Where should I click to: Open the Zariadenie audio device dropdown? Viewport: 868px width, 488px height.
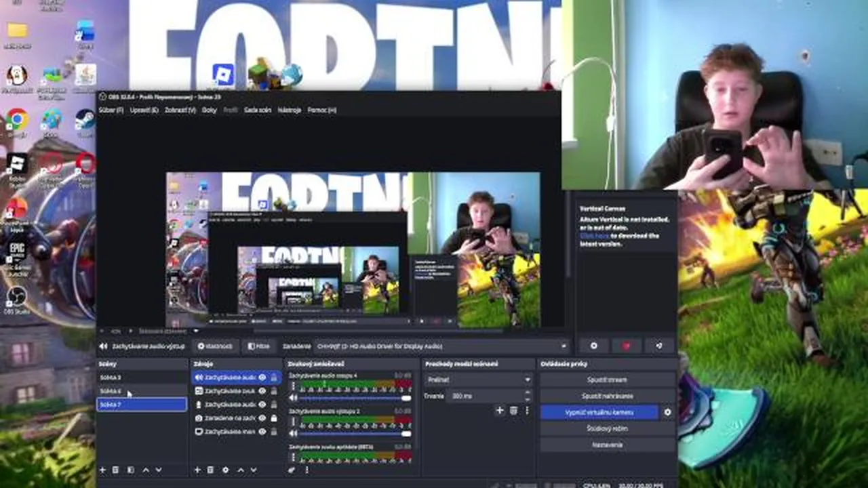click(442, 346)
